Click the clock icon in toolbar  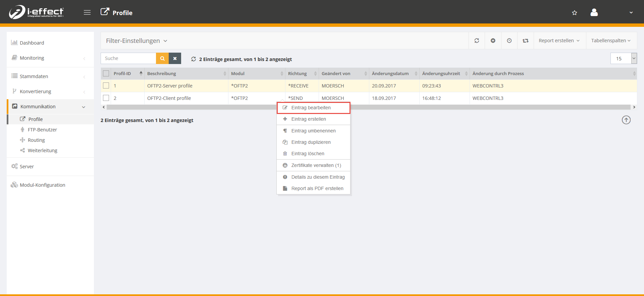509,41
